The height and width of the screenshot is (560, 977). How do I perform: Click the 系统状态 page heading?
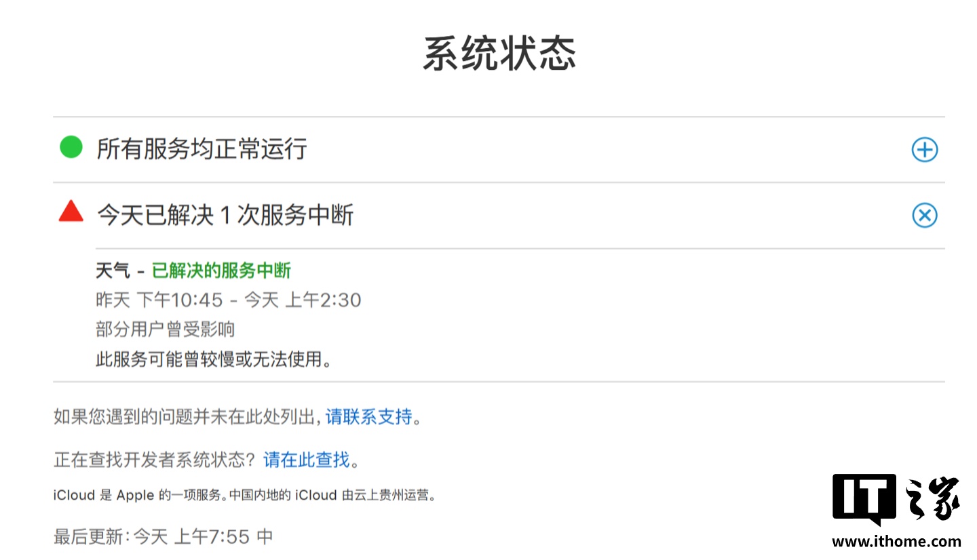coord(499,54)
